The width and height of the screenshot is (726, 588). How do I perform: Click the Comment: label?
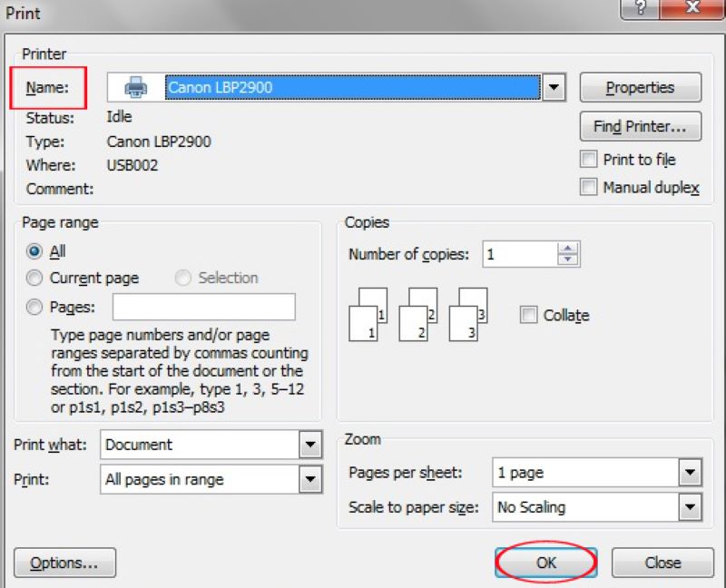click(x=60, y=189)
